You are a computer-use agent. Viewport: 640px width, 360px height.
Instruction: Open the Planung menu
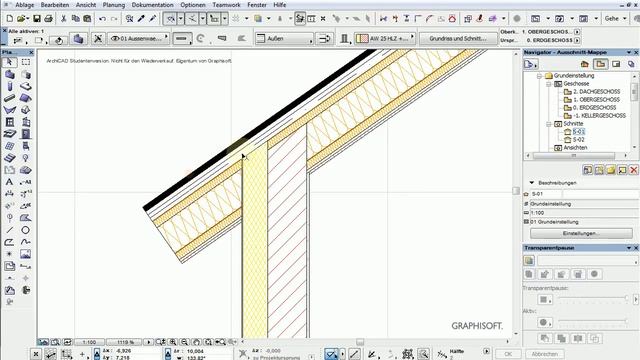click(114, 5)
